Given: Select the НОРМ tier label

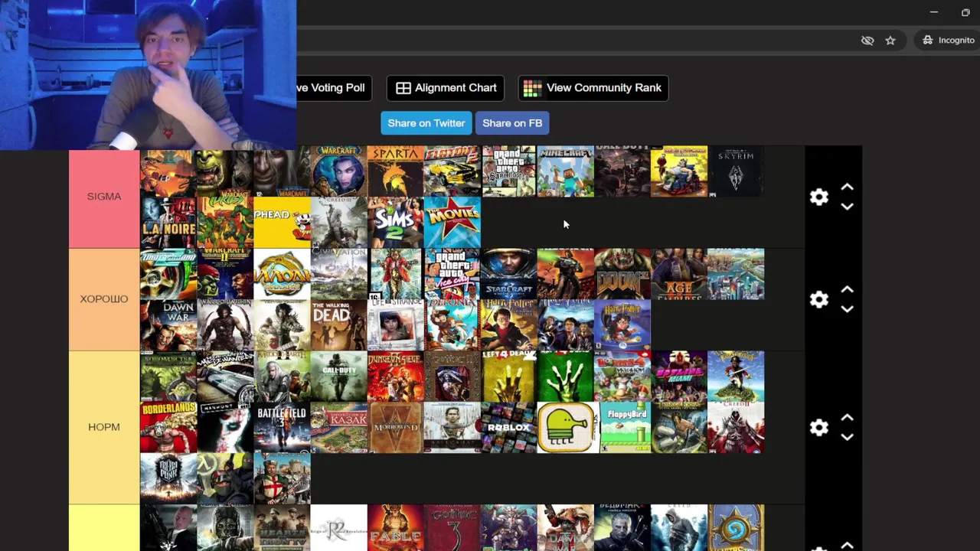Looking at the screenshot, I should click(x=104, y=427).
